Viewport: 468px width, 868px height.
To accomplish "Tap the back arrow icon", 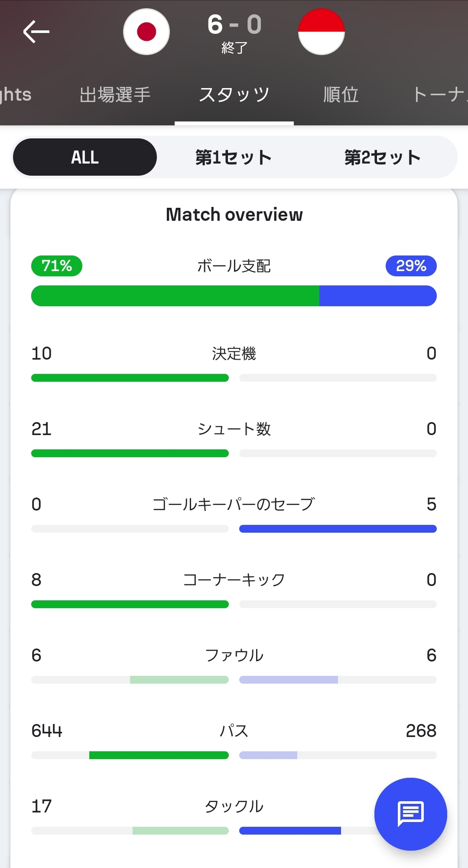I will [36, 32].
